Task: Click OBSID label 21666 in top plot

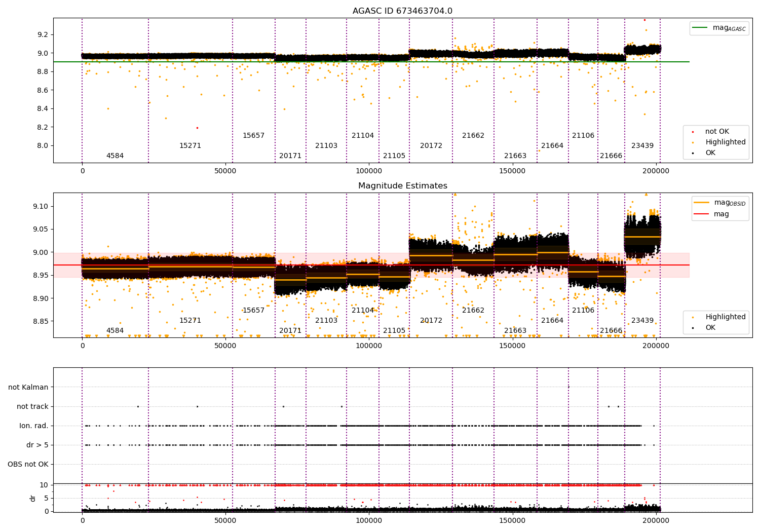Action: click(611, 156)
